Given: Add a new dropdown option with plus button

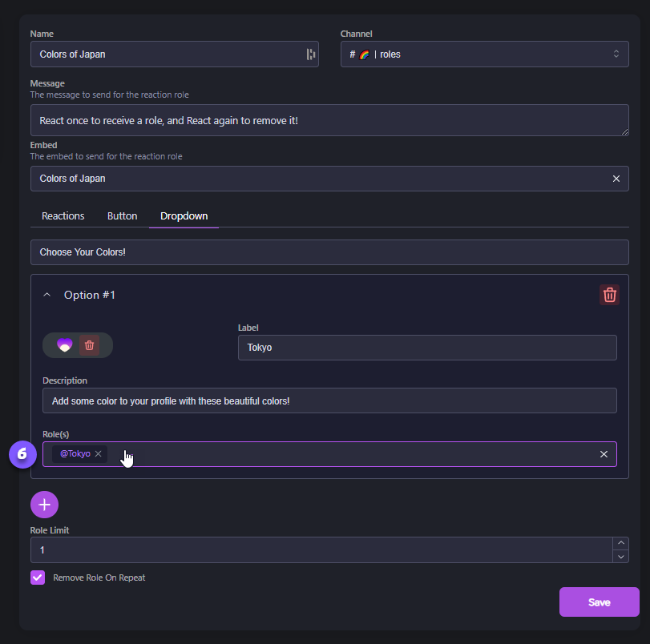Looking at the screenshot, I should [44, 505].
